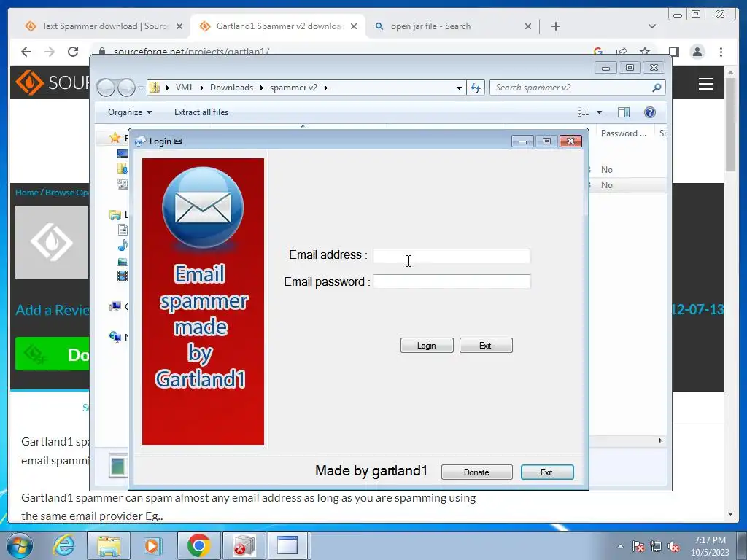This screenshot has width=747, height=560.
Task: Open the Chrome tab search dropdown
Action: [652, 26]
